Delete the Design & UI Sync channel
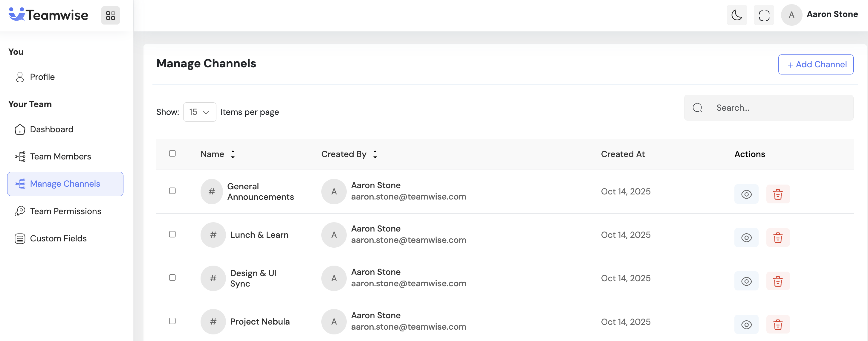 coord(778,281)
